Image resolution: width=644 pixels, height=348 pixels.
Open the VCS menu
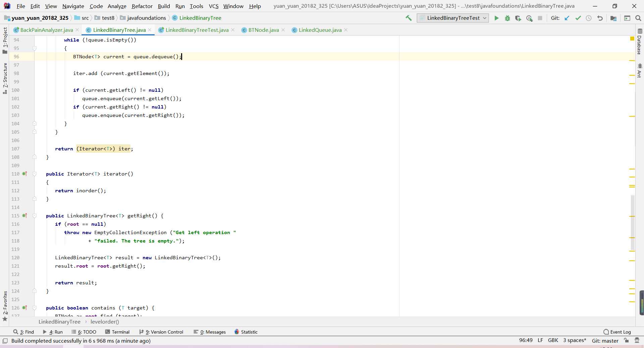click(214, 6)
